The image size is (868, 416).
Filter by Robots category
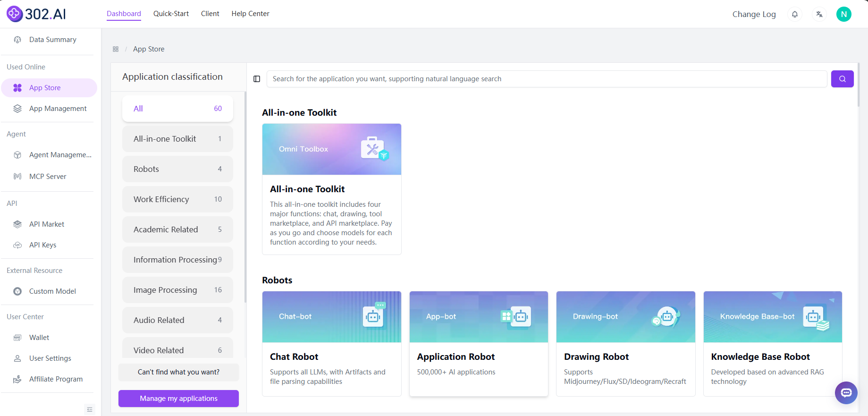(177, 169)
